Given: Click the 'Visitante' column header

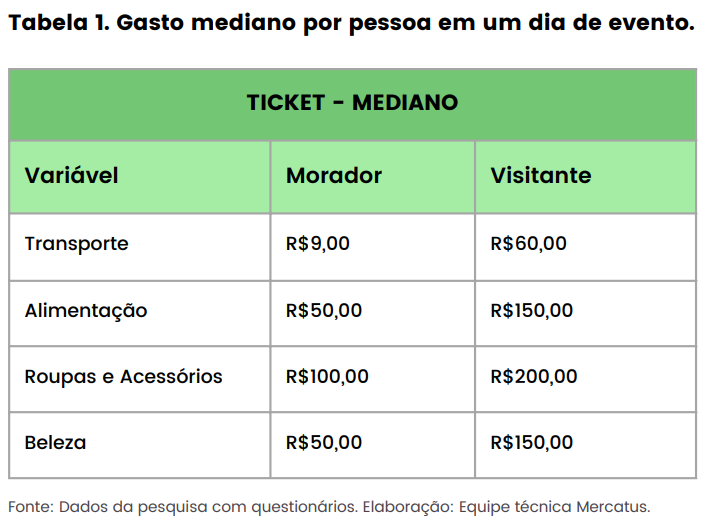Looking at the screenshot, I should tap(540, 176).
